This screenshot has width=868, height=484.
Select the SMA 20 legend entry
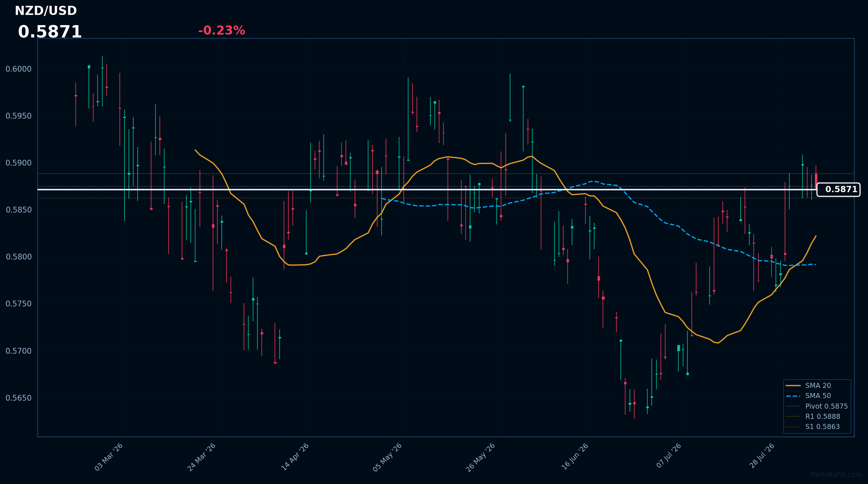click(x=818, y=385)
